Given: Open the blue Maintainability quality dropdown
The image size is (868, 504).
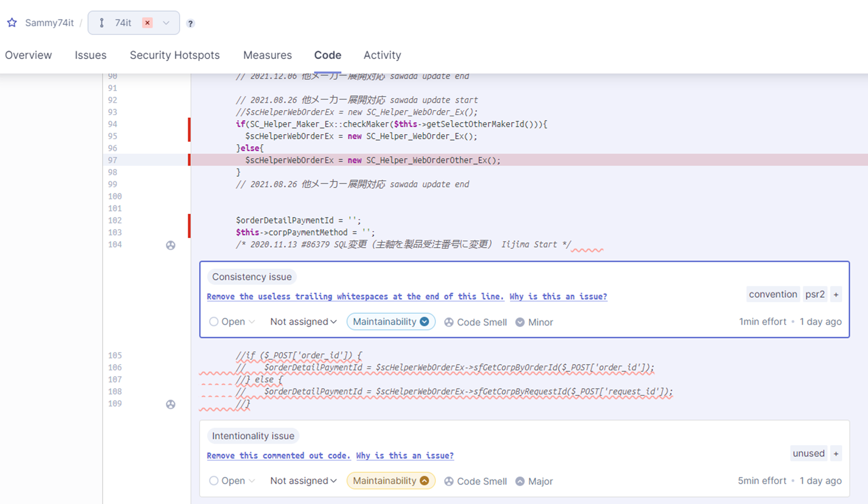Looking at the screenshot, I should (x=390, y=321).
